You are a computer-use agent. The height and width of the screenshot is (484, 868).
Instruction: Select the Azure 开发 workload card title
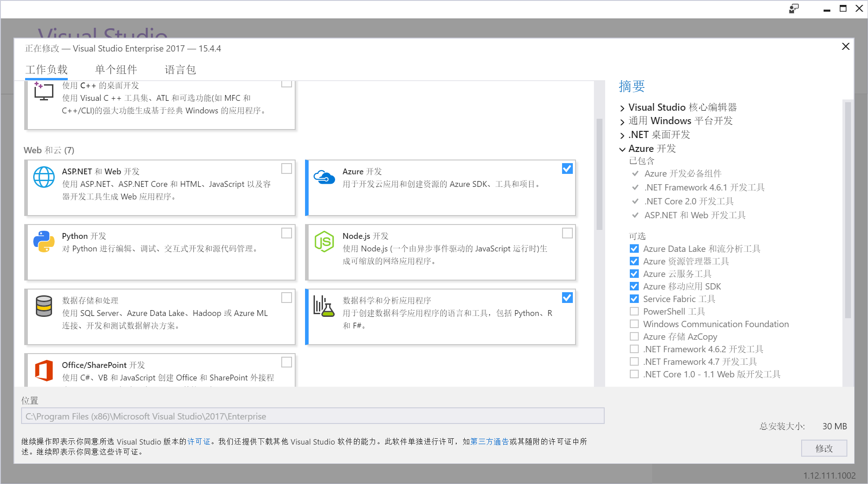point(362,172)
